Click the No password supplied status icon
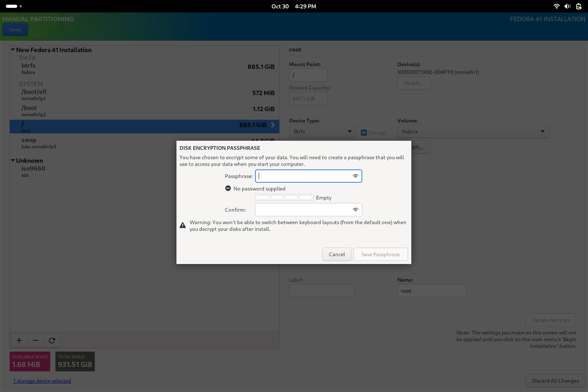Screen dimensions: 588x392 point(228,188)
